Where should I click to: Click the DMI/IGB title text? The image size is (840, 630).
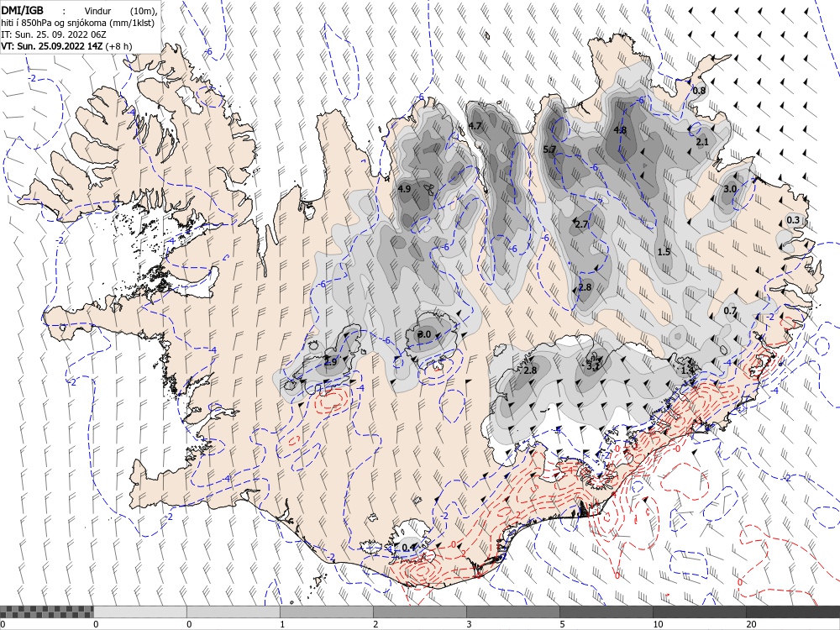click(x=22, y=9)
